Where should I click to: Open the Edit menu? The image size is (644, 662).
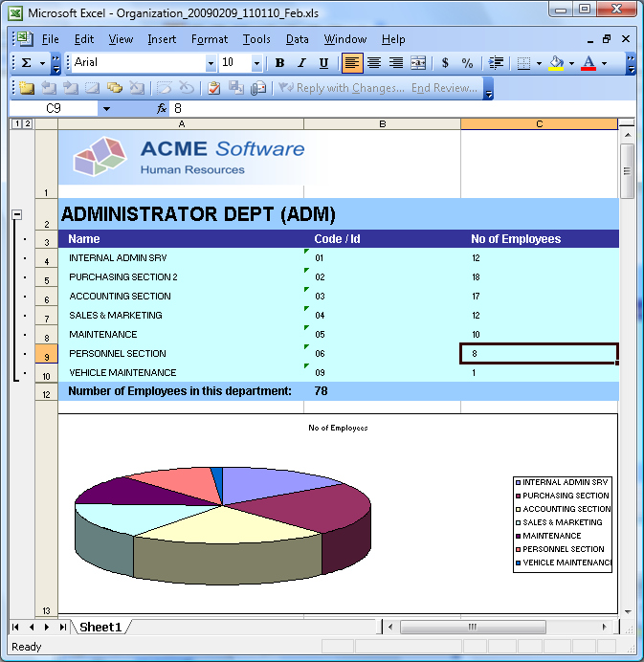pyautogui.click(x=84, y=39)
